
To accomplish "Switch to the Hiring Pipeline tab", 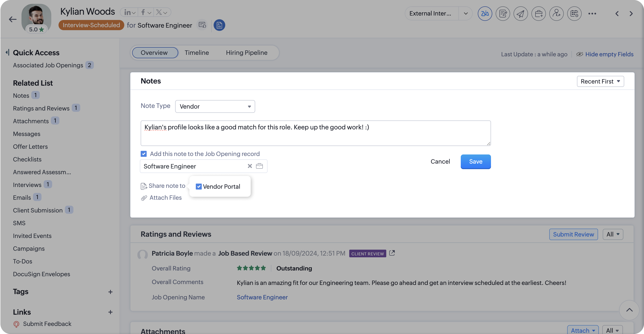I will click(246, 53).
